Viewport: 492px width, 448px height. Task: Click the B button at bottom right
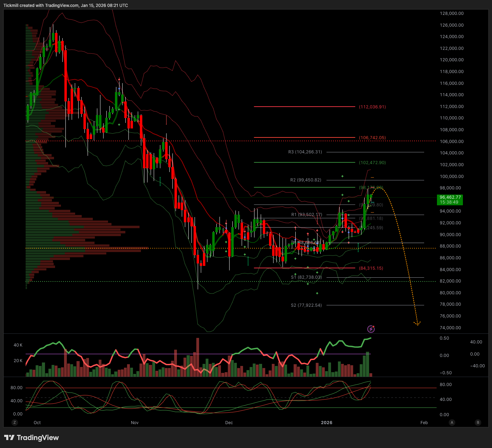tap(478, 422)
